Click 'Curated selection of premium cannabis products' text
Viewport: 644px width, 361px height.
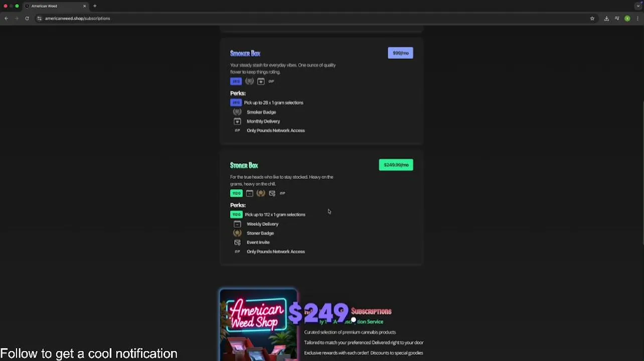coord(350,332)
